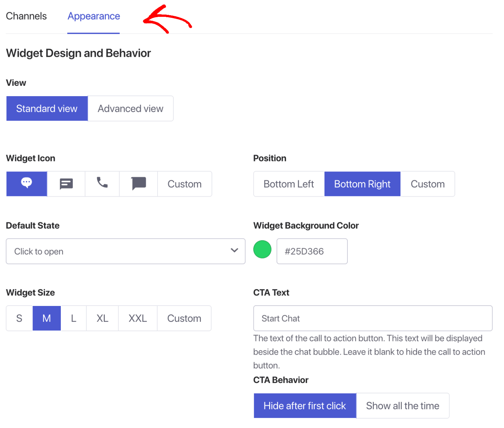Click the green widget background color swatch

(x=262, y=249)
